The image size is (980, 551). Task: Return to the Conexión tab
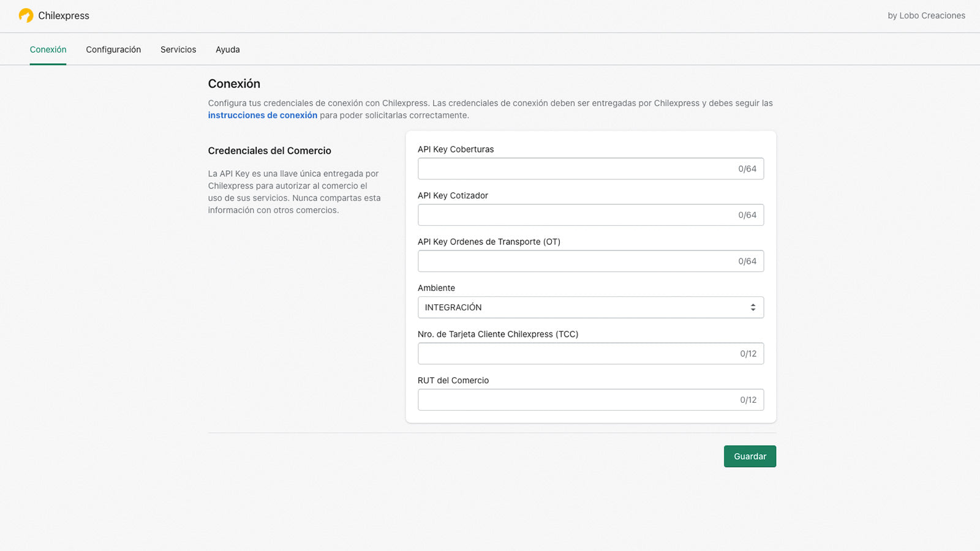[48, 49]
